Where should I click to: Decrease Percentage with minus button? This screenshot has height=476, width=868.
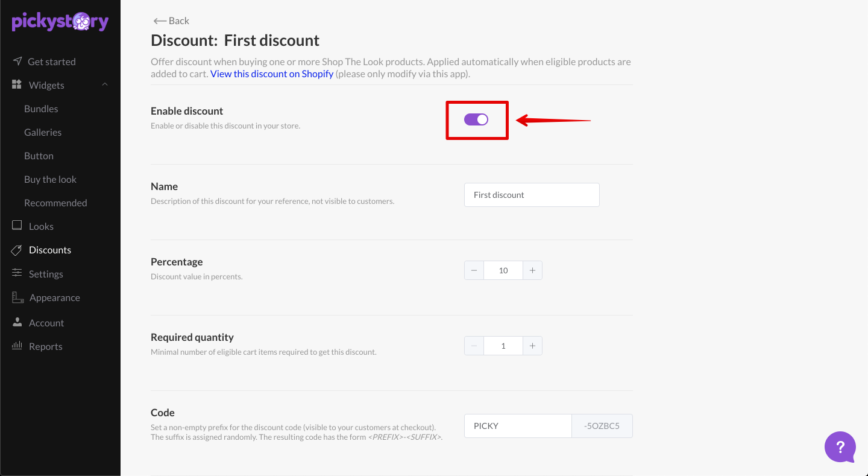click(474, 270)
